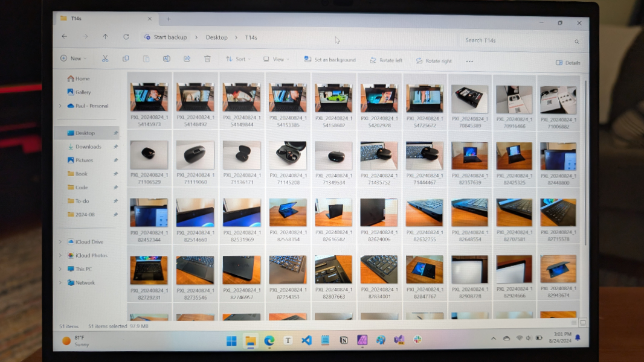Image resolution: width=644 pixels, height=362 pixels.
Task: Click the Rename icon in toolbar
Action: (166, 59)
